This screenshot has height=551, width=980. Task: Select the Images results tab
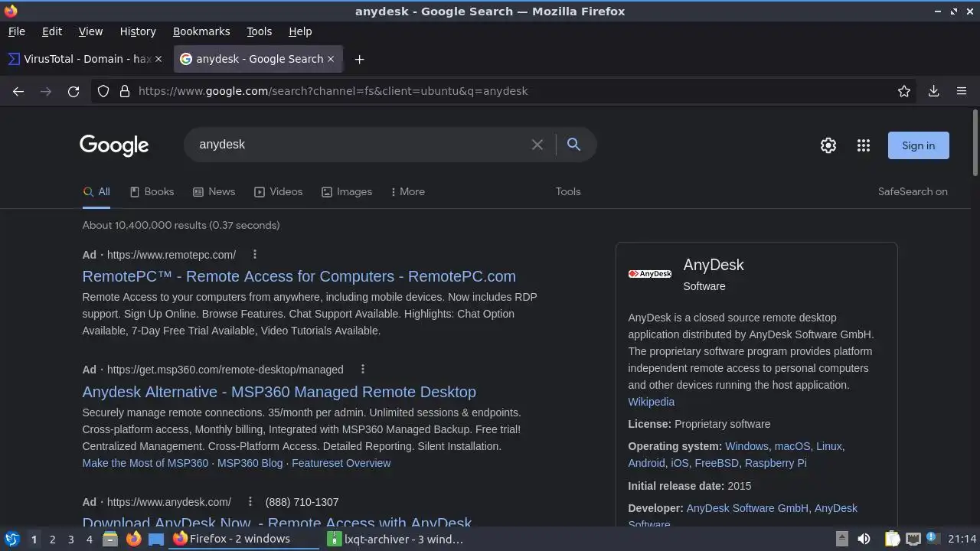(347, 191)
